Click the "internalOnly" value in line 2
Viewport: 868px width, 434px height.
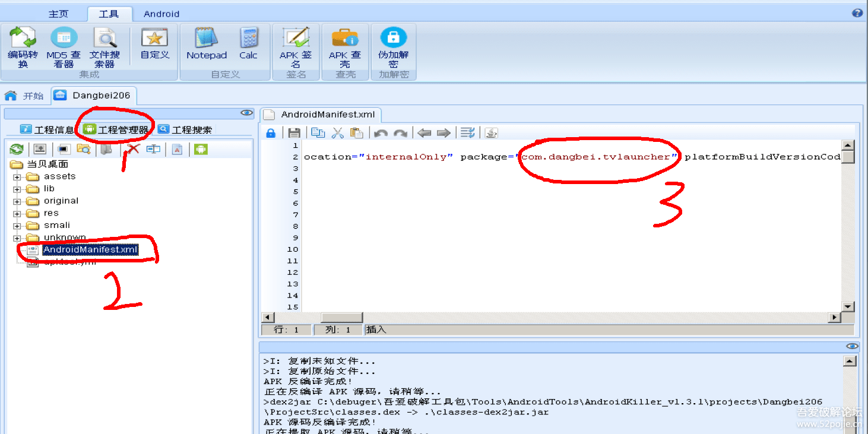[x=406, y=157]
